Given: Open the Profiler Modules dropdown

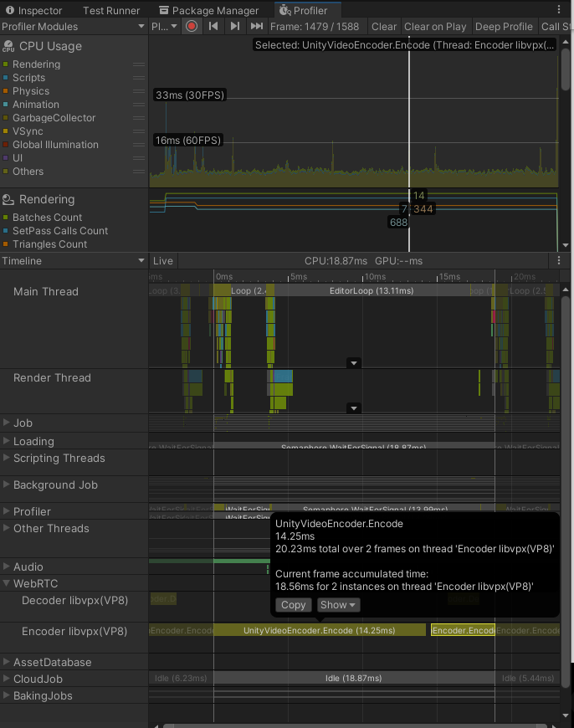Looking at the screenshot, I should click(74, 27).
